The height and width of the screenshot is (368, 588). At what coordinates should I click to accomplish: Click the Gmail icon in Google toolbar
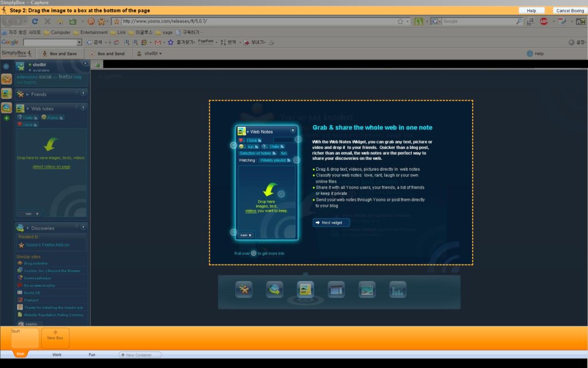157,43
